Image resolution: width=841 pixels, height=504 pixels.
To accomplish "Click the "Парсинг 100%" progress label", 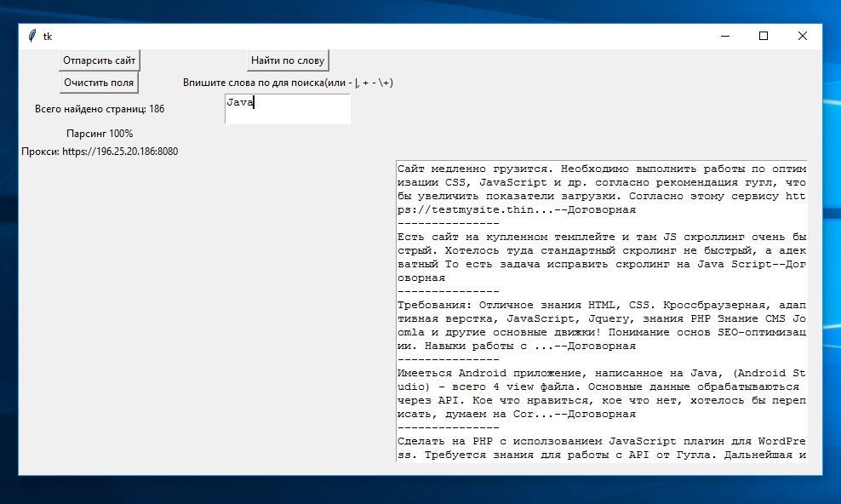I will [x=100, y=133].
